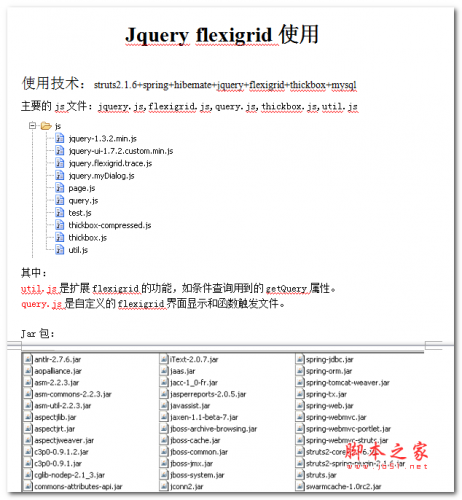Select util.js in the js folder

tap(78, 250)
